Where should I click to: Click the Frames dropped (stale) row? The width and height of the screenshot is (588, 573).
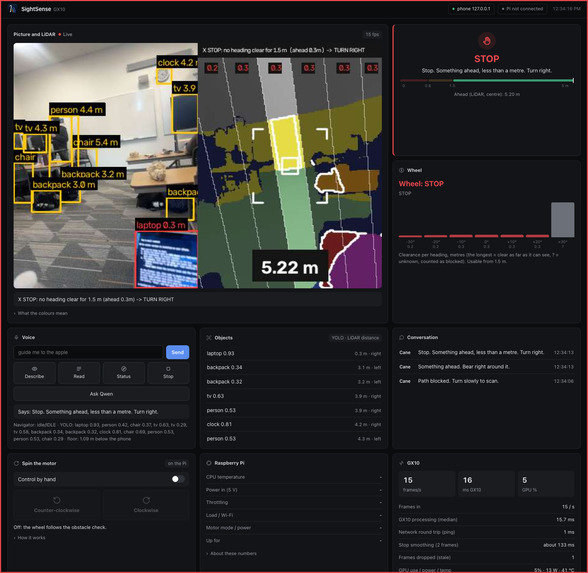pyautogui.click(x=486, y=557)
